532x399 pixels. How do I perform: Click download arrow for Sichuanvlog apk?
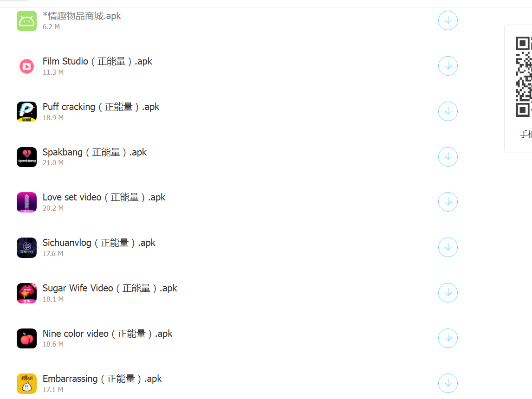[x=448, y=247]
